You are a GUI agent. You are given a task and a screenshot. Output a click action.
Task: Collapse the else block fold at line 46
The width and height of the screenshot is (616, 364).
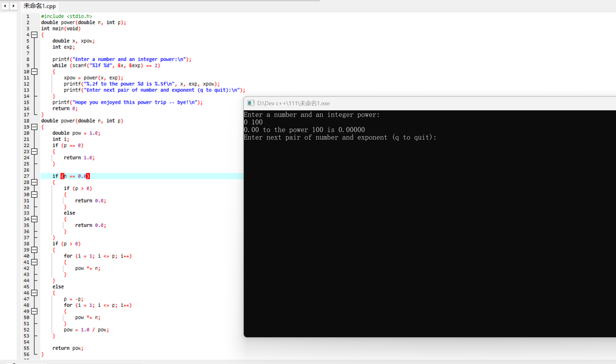[x=34, y=293]
